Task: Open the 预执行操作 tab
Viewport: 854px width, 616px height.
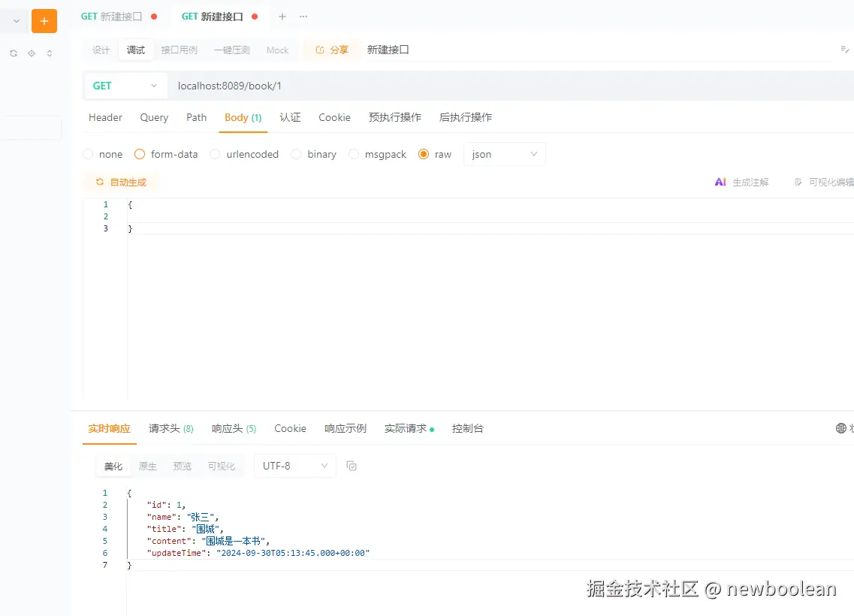Action: click(395, 117)
